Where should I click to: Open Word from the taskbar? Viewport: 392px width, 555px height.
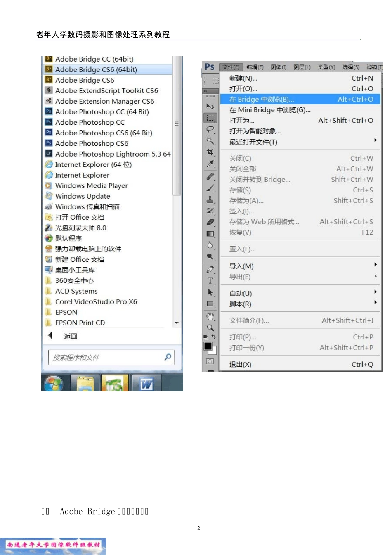coord(146,383)
